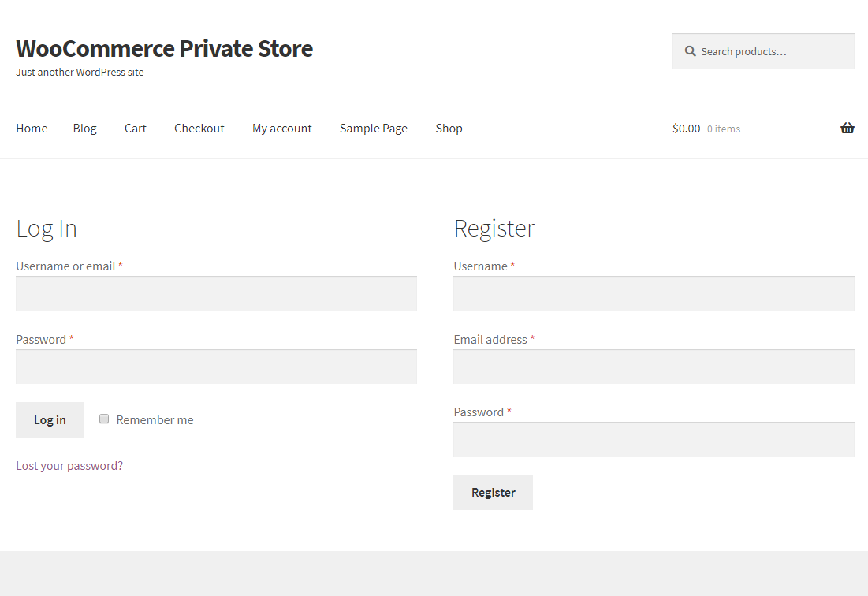
Task: Click the Register password field
Action: 654,440
